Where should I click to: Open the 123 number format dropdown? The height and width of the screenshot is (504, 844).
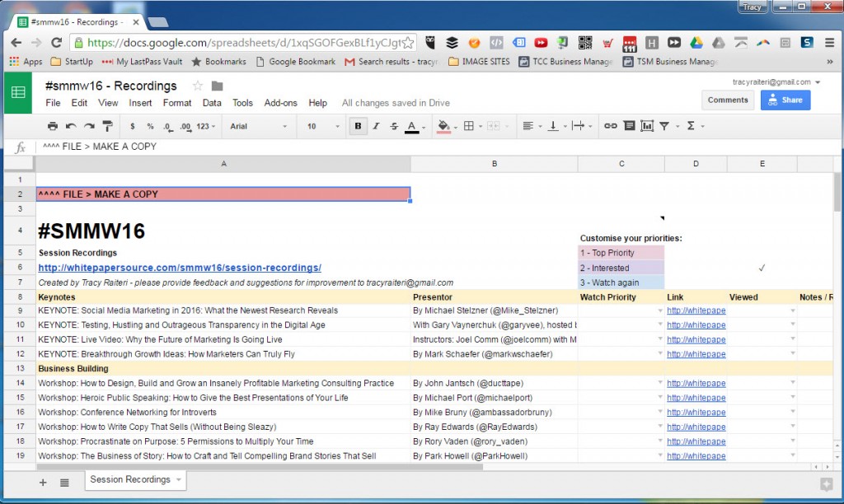205,126
